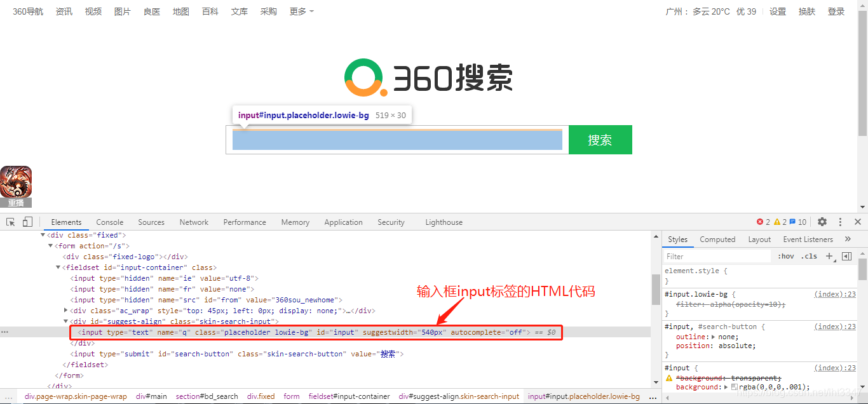
Task: Click the blue messages count indicator
Action: [798, 222]
